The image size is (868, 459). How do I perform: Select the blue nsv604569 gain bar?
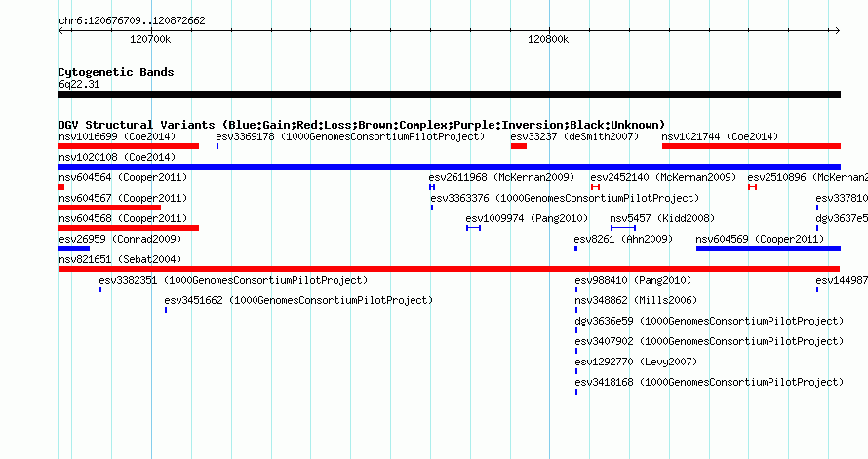pyautogui.click(x=769, y=249)
